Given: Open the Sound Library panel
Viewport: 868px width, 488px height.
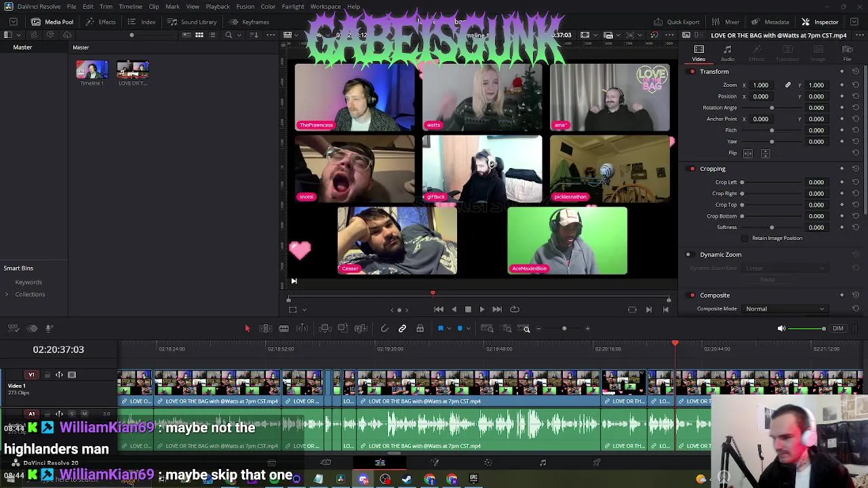Looking at the screenshot, I should tap(192, 22).
